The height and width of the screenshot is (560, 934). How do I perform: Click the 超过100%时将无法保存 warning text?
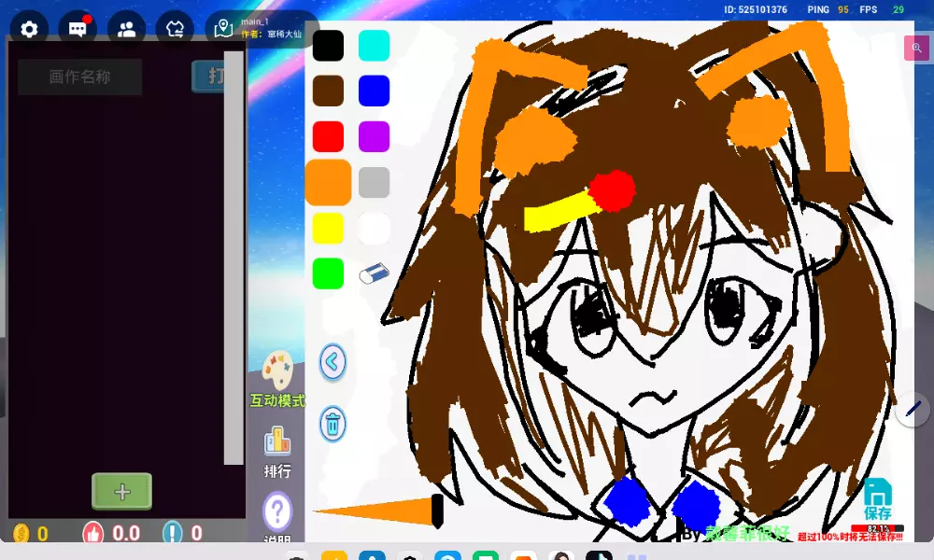click(x=850, y=537)
